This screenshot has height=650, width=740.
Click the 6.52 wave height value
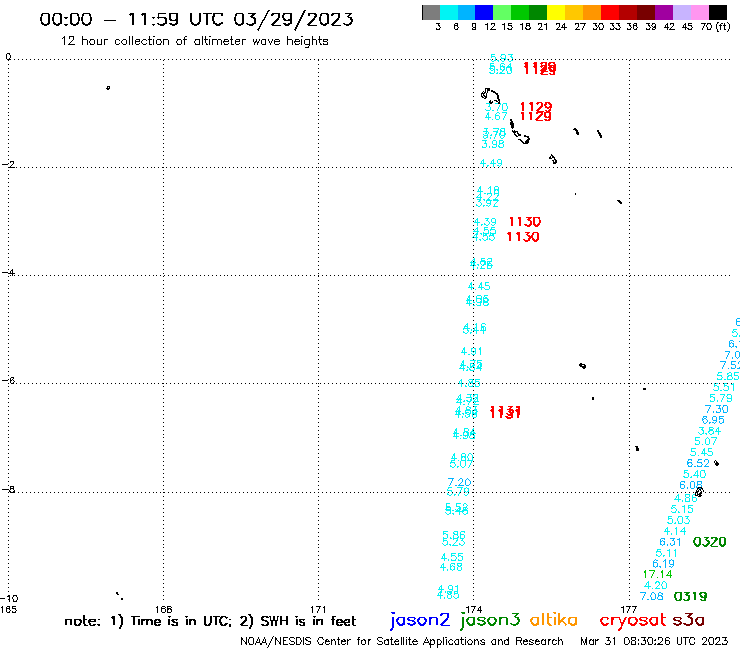click(698, 464)
